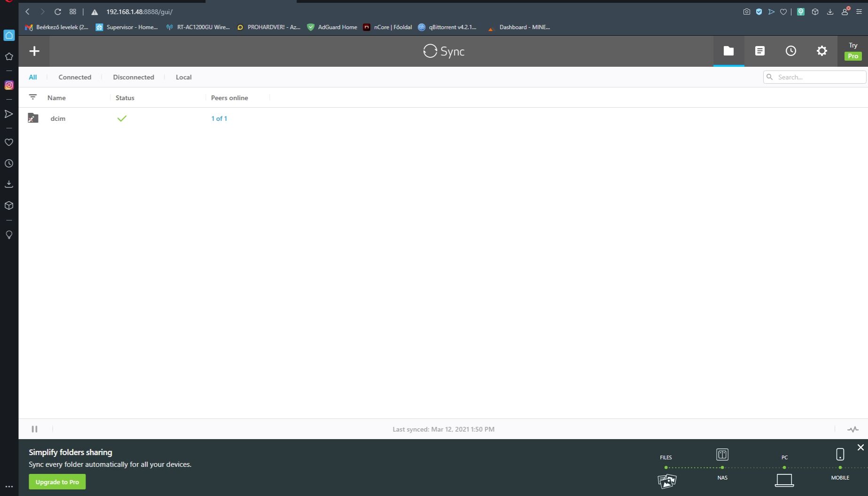Click the MOBILE phone icon in banner
This screenshot has height=496, width=868.
840,454
